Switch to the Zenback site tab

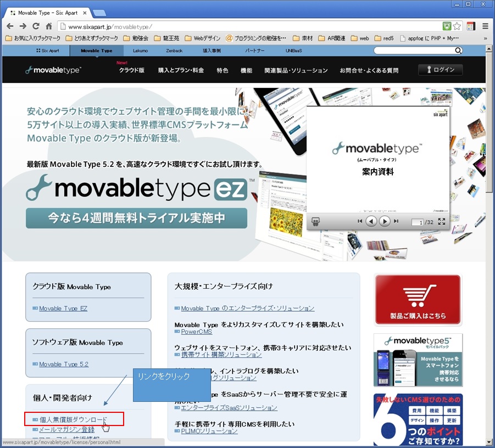pyautogui.click(x=174, y=51)
